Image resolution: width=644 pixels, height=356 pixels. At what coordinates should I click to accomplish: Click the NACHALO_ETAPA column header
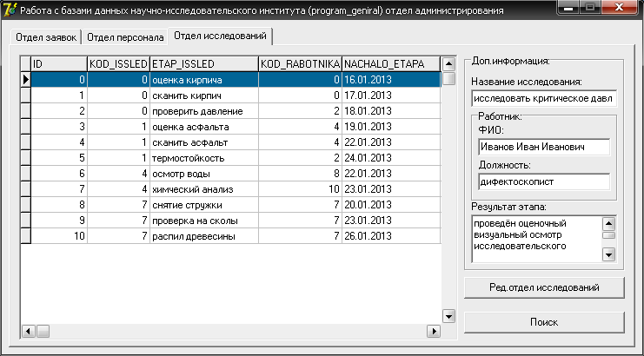click(x=391, y=64)
